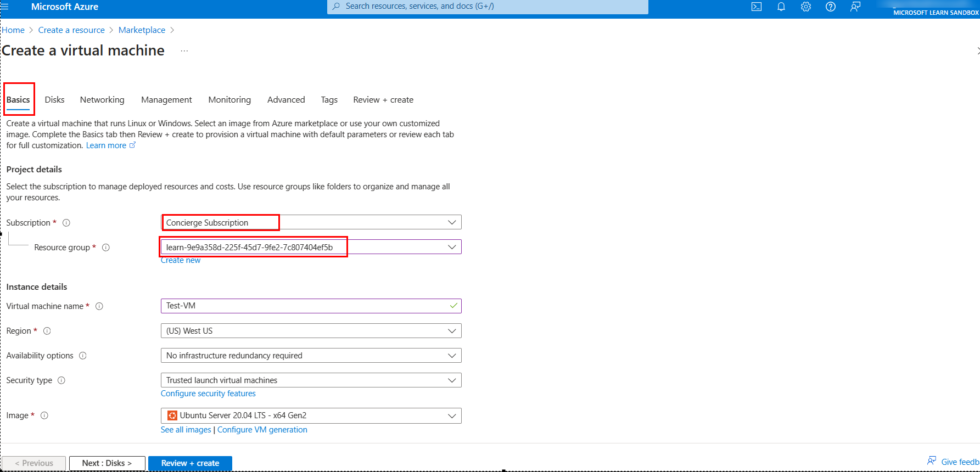Open the Learn more link
Viewport: 980px width, 472px height.
[x=106, y=145]
